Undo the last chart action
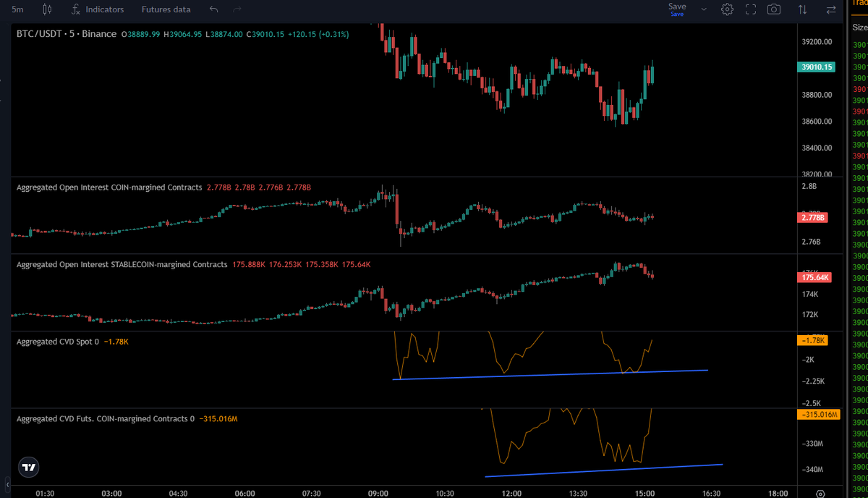 pyautogui.click(x=213, y=9)
